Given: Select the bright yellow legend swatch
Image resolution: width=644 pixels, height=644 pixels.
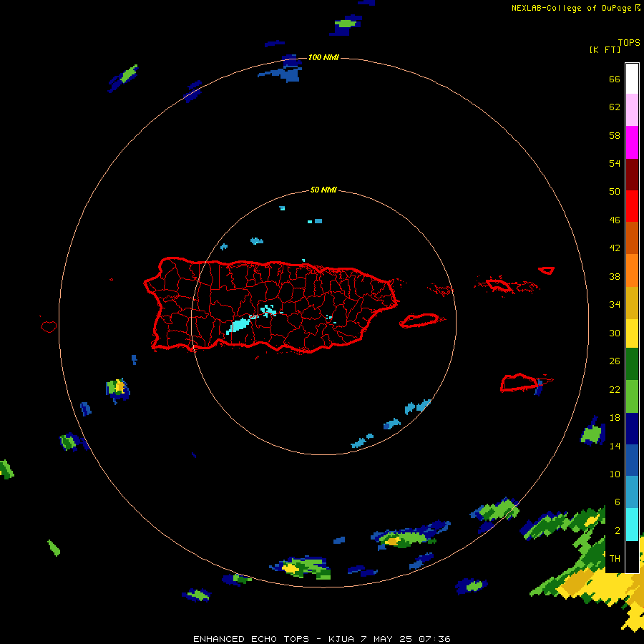Looking at the screenshot, I should coord(632,333).
